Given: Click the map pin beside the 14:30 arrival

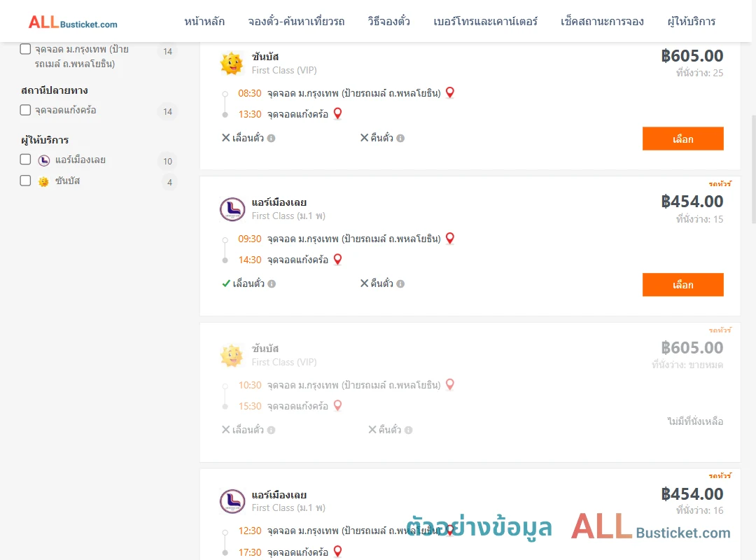Looking at the screenshot, I should click(x=337, y=260).
